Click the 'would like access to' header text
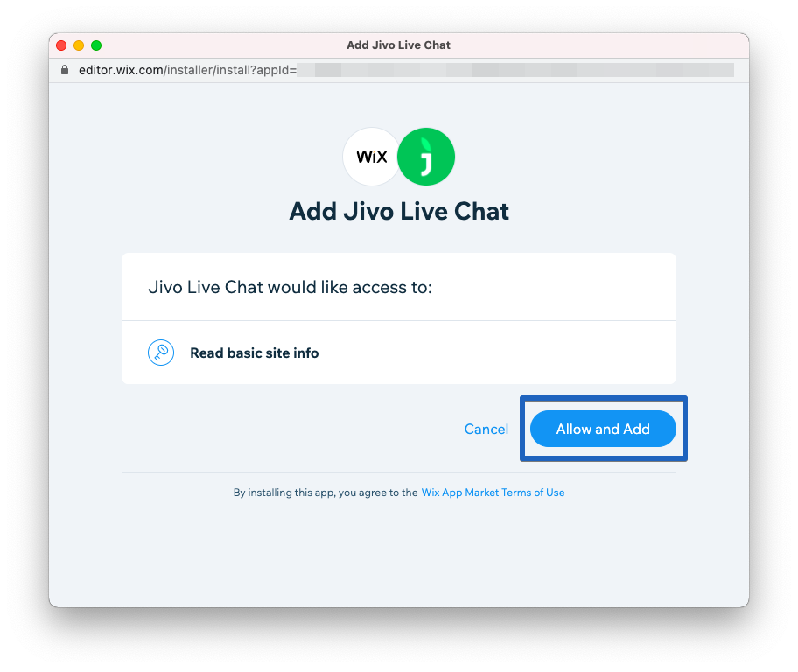Image resolution: width=798 pixels, height=672 pixels. click(x=290, y=287)
